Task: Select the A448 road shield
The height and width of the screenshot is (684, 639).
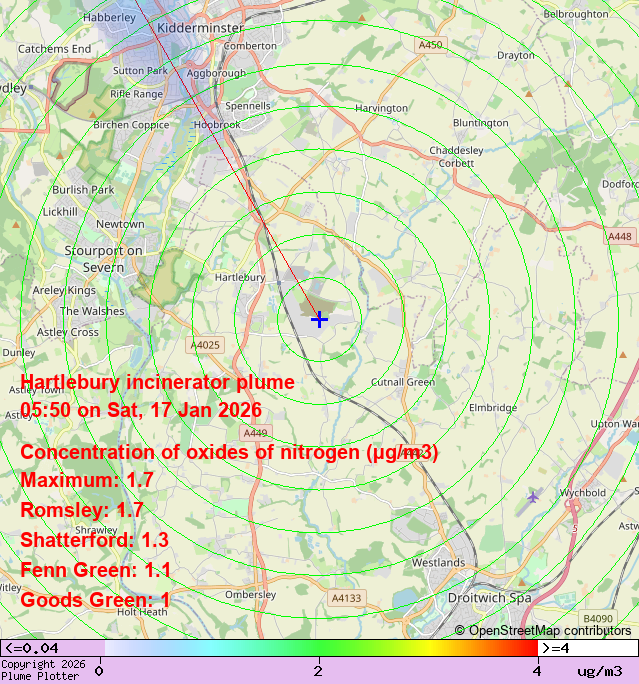Action: point(619,237)
